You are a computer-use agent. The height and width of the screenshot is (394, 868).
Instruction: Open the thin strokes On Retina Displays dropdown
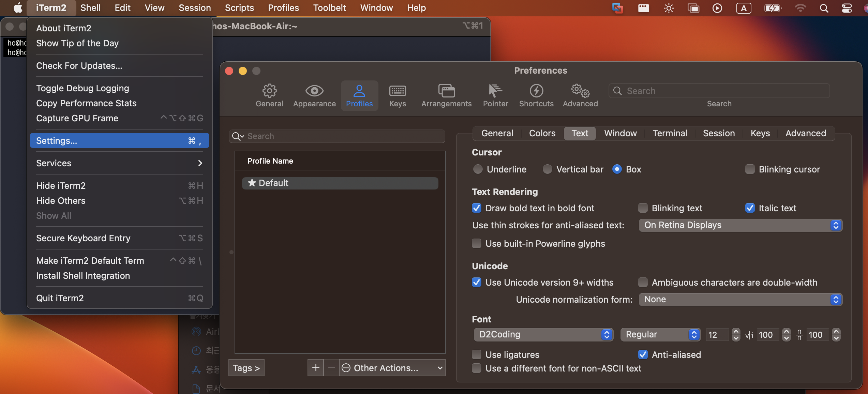coord(740,225)
